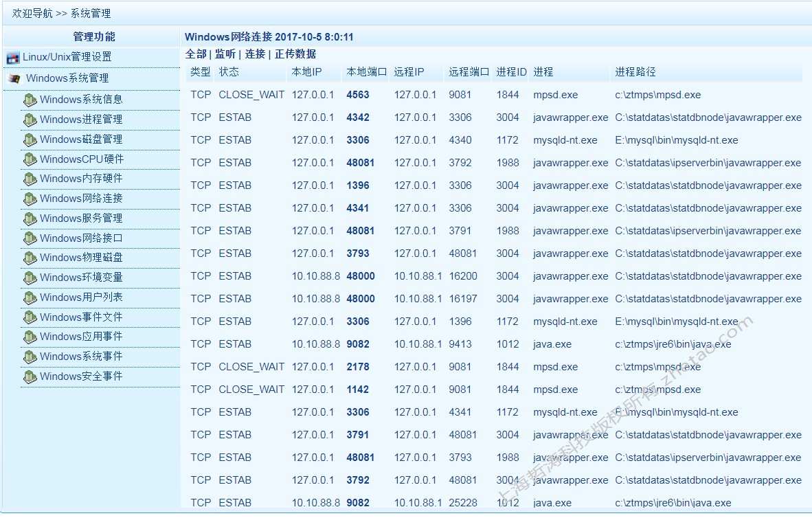
Task: Click remote port 16197 cell
Action: [463, 299]
